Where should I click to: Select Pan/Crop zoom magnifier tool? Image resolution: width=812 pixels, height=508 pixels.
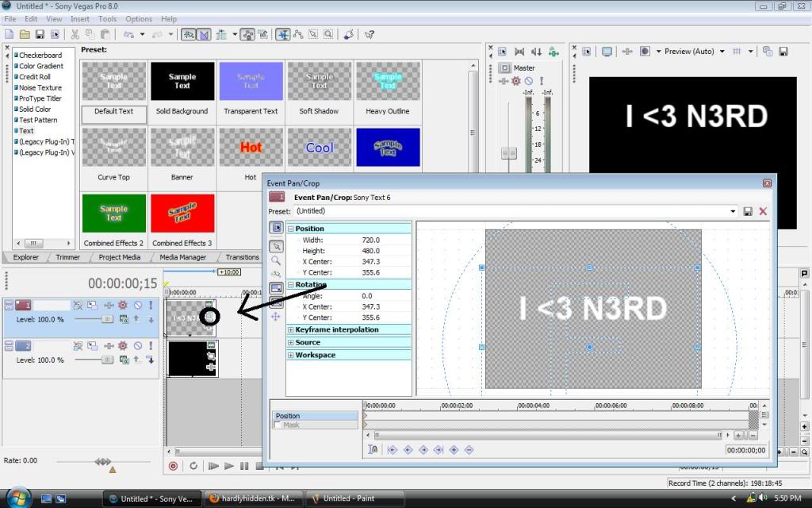(276, 260)
